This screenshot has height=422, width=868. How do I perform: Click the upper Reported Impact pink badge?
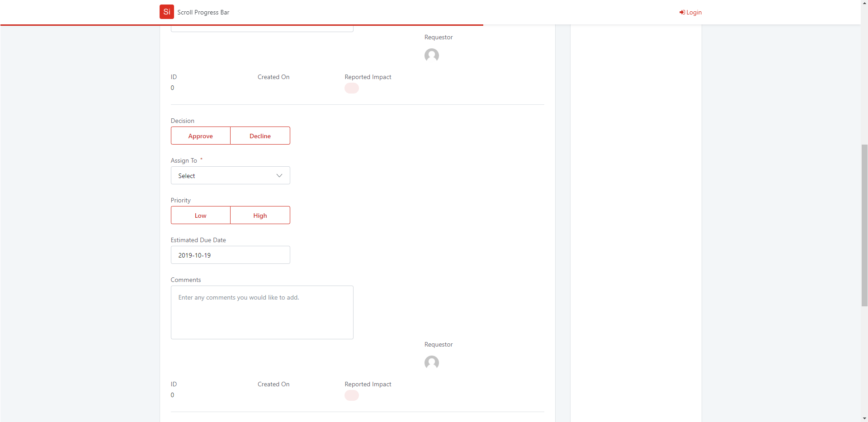[x=352, y=88]
